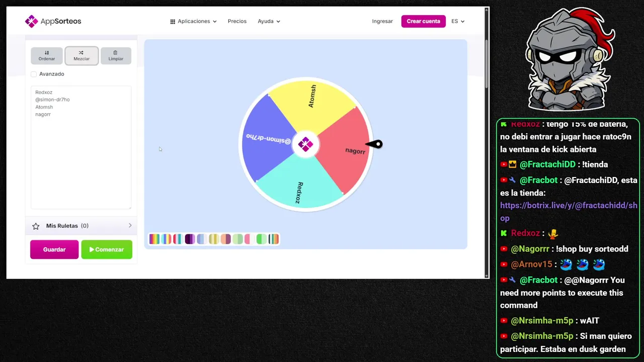Click inside the participants text area

(x=81, y=147)
